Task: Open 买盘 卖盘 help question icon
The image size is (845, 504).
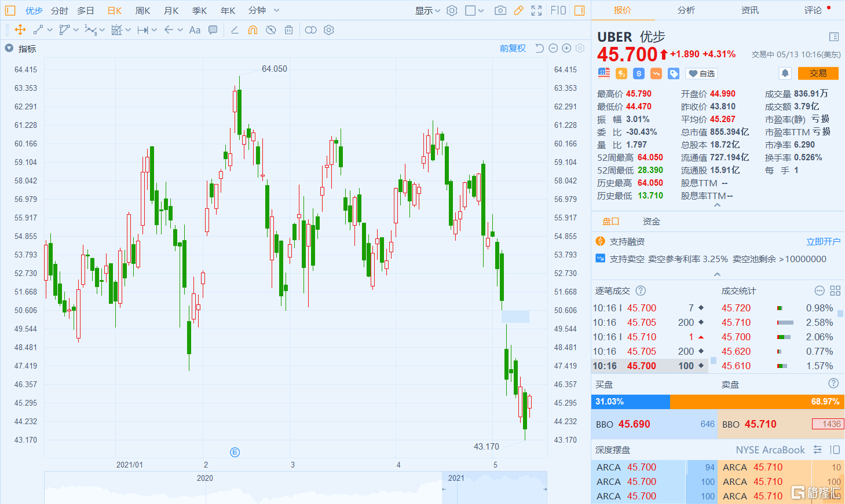Action: 833,383
